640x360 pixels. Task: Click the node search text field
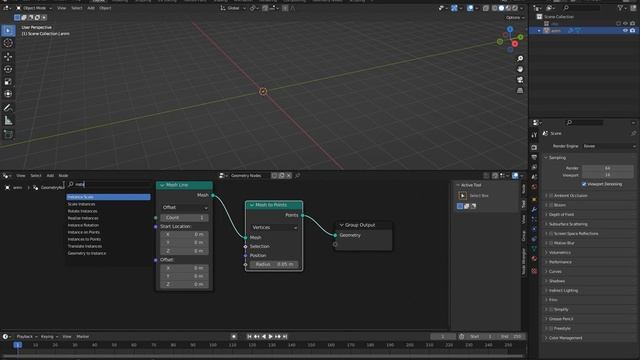tap(109, 184)
